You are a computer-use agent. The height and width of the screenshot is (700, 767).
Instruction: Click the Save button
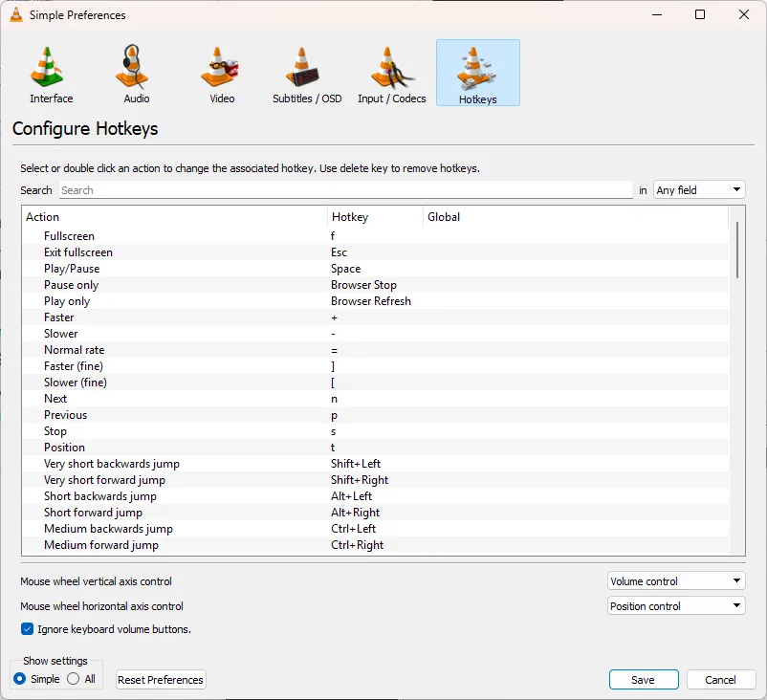pos(644,680)
